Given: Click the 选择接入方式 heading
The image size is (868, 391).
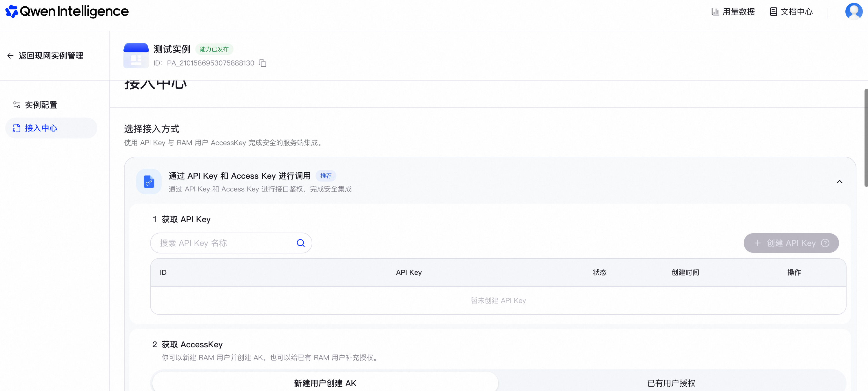Looking at the screenshot, I should (152, 129).
